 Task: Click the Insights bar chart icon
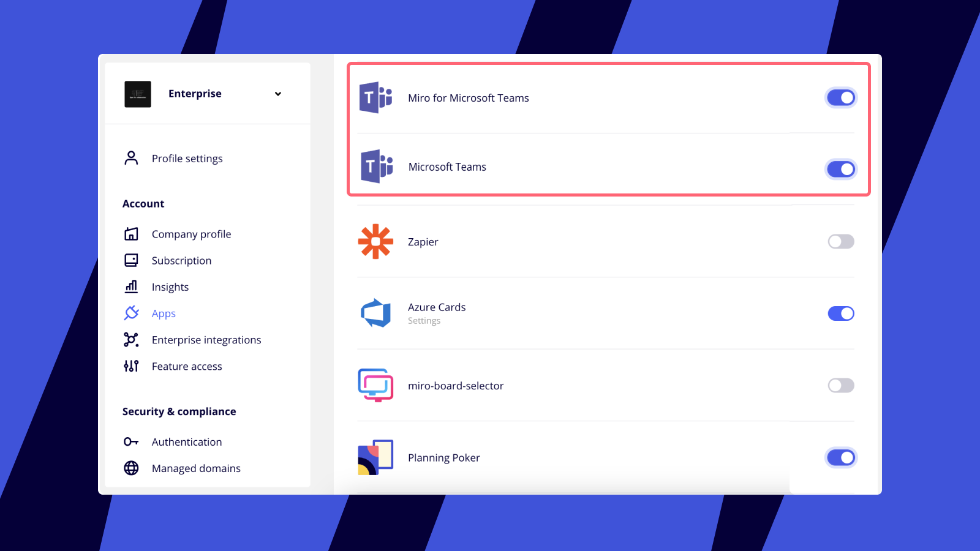tap(131, 287)
